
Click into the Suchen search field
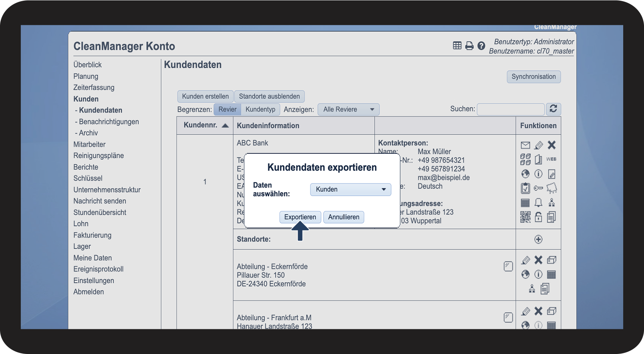(510, 109)
